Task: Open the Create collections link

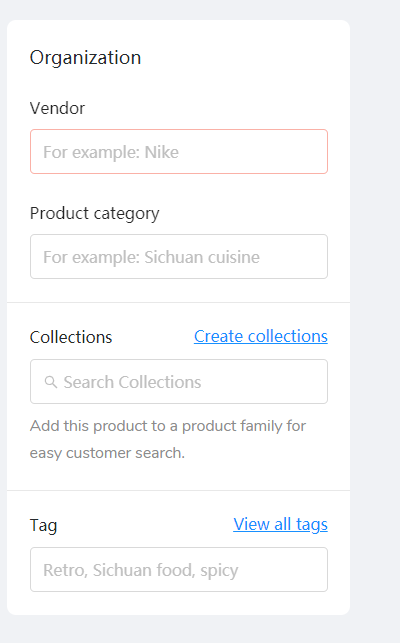Action: [x=261, y=336]
